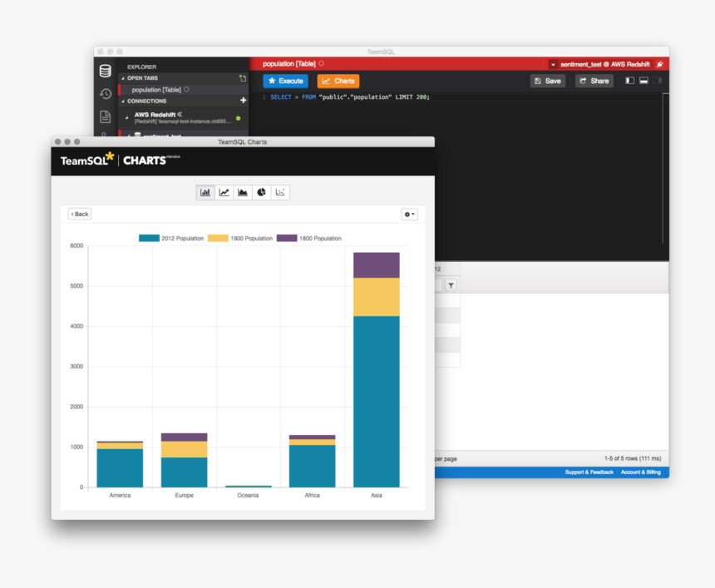Open the query history sidebar icon
The width and height of the screenshot is (715, 588).
click(x=106, y=94)
